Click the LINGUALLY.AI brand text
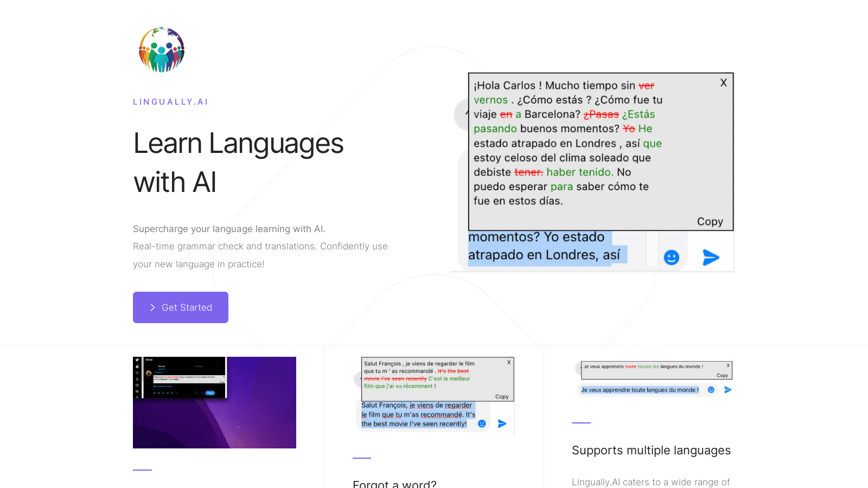 [x=171, y=102]
